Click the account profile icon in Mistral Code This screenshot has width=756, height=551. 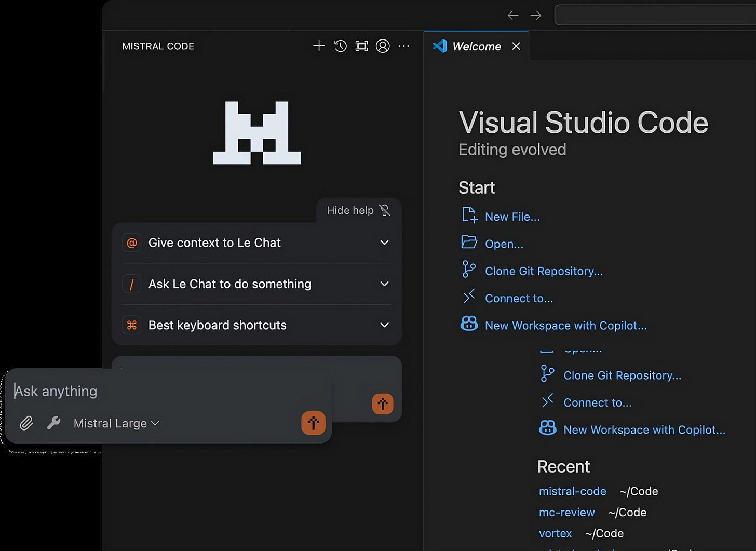tap(383, 46)
